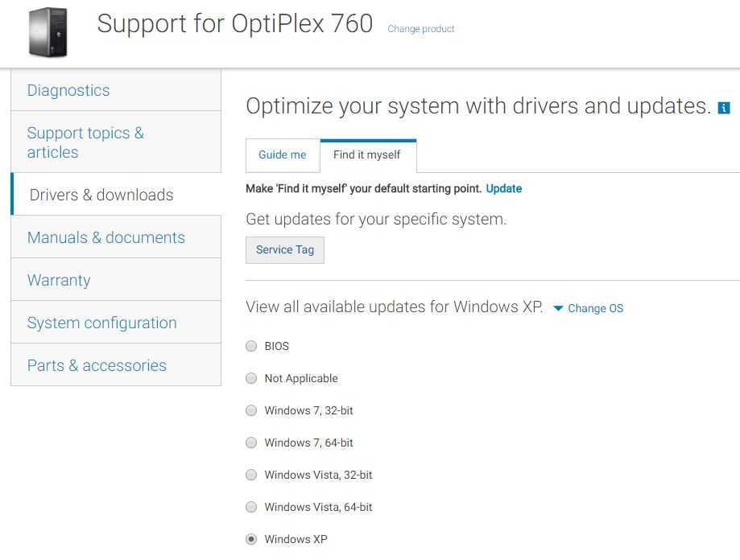Click the Service Tag button
The image size is (740, 560).
point(285,250)
